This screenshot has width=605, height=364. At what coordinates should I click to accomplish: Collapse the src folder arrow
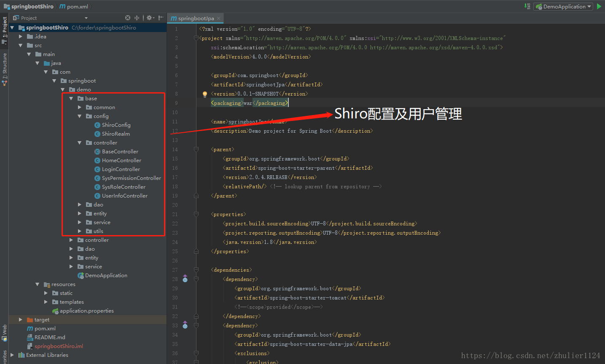[x=20, y=45]
